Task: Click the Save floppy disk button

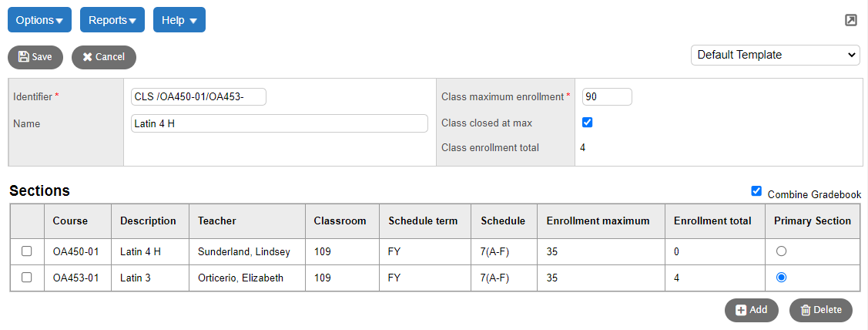Action: (x=35, y=57)
